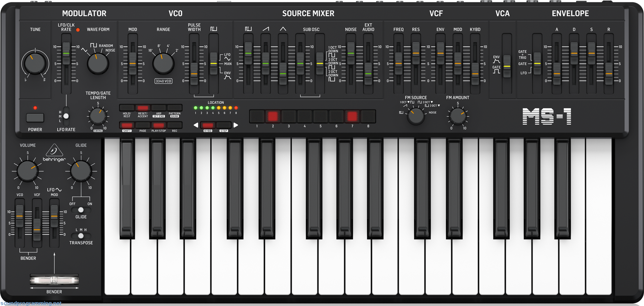Viewport: 644px width, 306px height.
Task: Click the Behringer logo
Action: [54, 153]
